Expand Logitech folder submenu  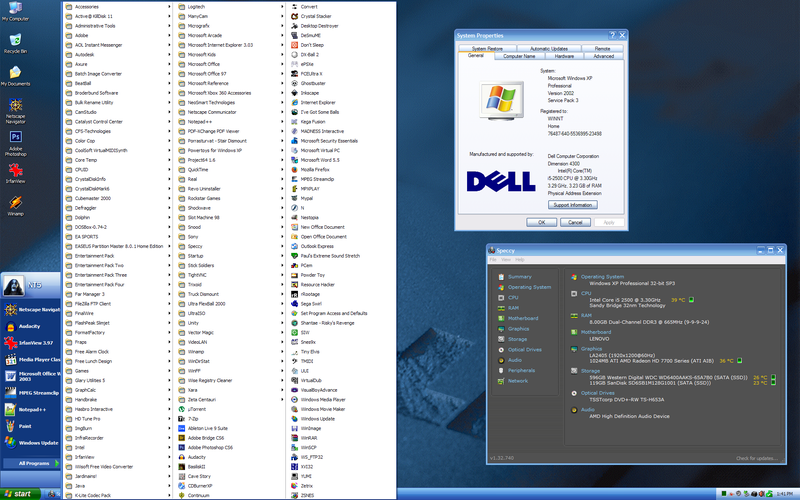point(231,7)
